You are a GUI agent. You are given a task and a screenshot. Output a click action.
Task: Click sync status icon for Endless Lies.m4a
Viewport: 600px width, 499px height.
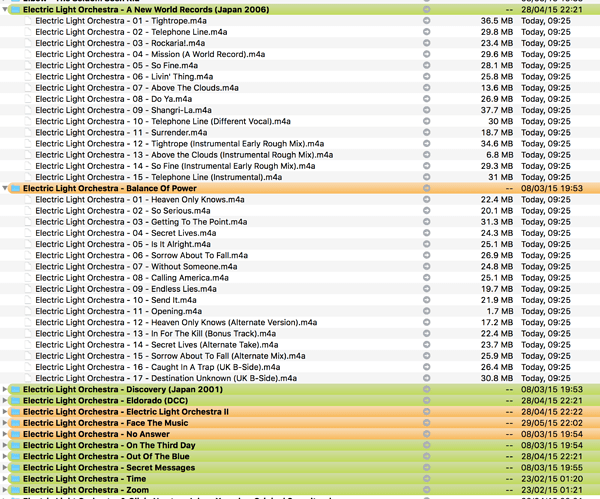[x=427, y=289]
